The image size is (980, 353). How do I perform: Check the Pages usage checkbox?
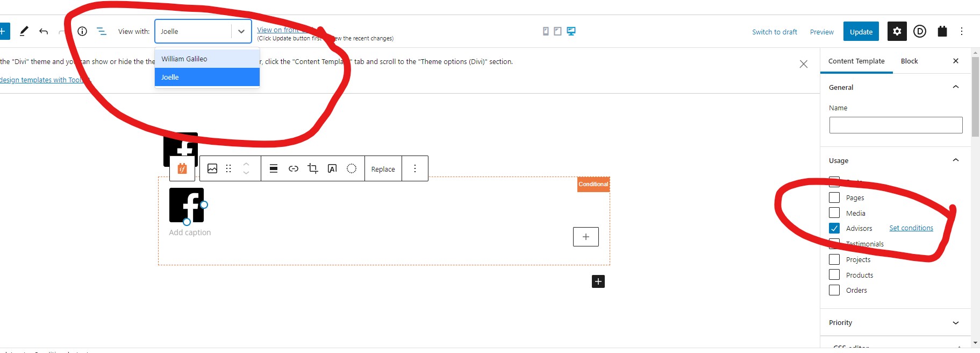(x=834, y=197)
